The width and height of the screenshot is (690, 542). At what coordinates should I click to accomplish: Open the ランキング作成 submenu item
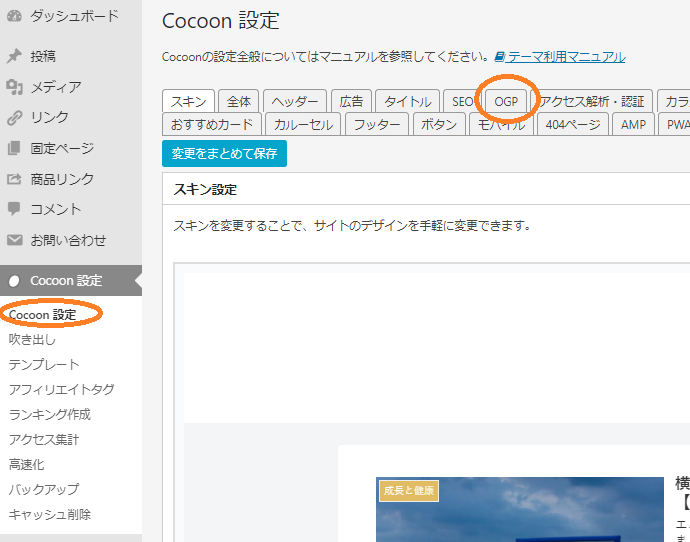50,414
